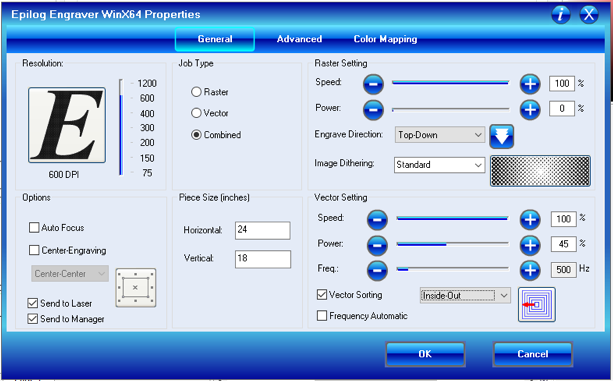This screenshot has width=613, height=381.
Task: Click the 200 resolution label
Action: tap(147, 143)
